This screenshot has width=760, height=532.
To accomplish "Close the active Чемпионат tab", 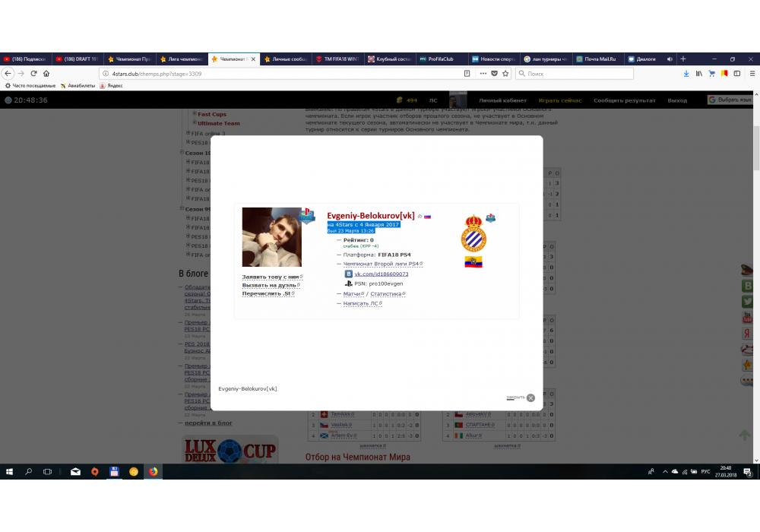I will pos(253,59).
